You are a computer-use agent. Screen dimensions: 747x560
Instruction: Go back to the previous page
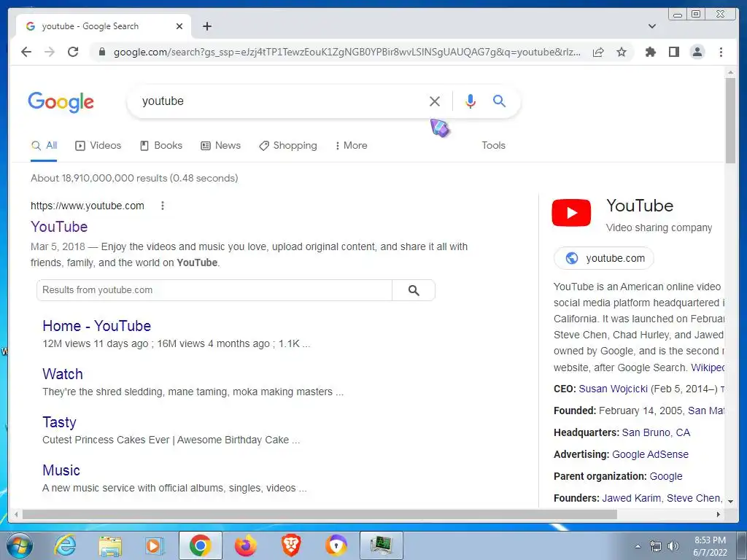click(26, 52)
